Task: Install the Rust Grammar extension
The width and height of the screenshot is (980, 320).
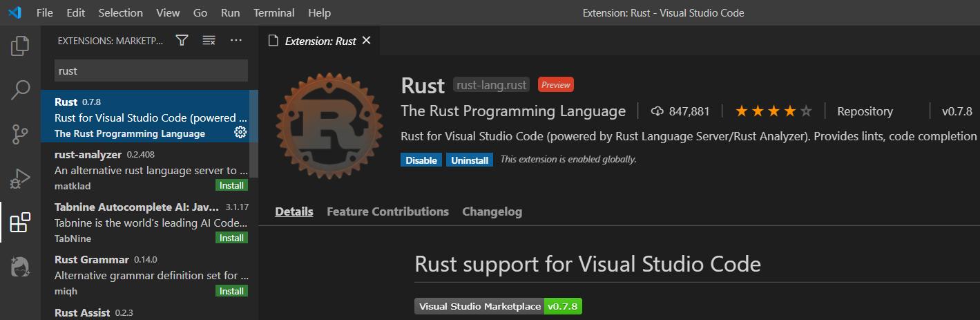Action: (x=231, y=291)
